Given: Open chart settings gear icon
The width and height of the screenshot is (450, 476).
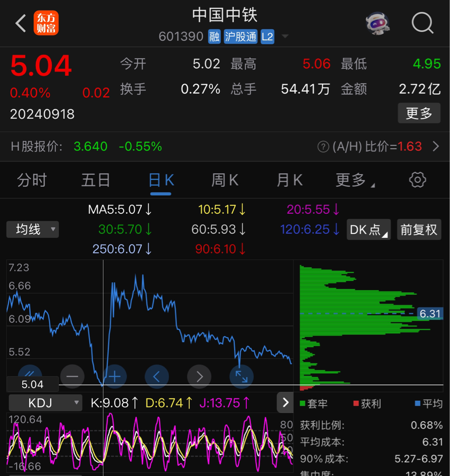Looking at the screenshot, I should 417,180.
